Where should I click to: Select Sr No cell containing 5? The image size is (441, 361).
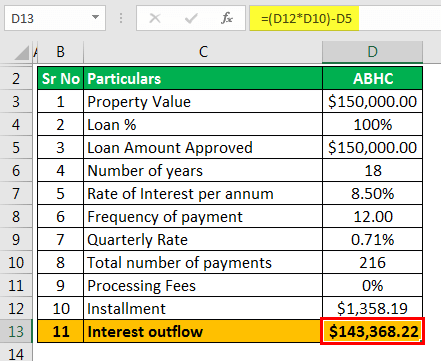pos(60,193)
